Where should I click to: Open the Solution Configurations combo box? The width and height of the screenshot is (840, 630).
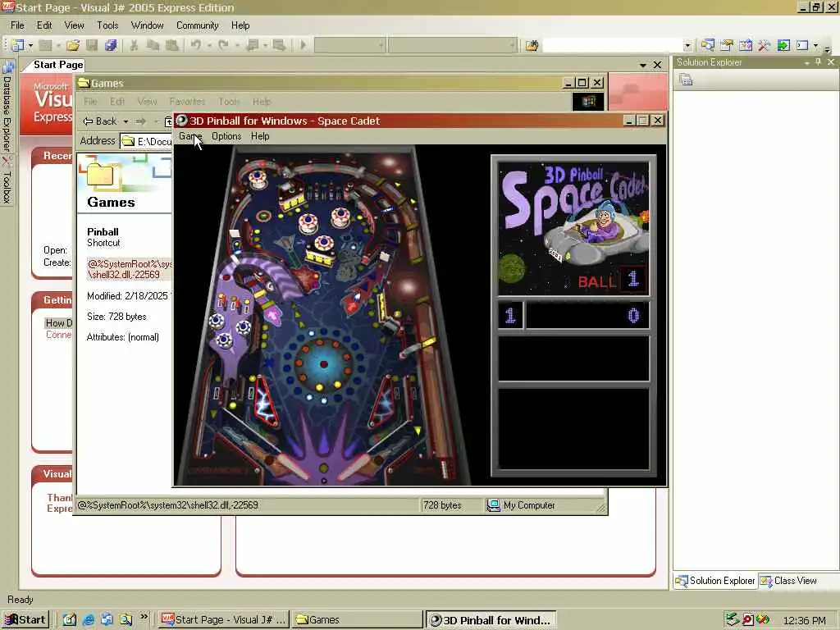click(349, 46)
